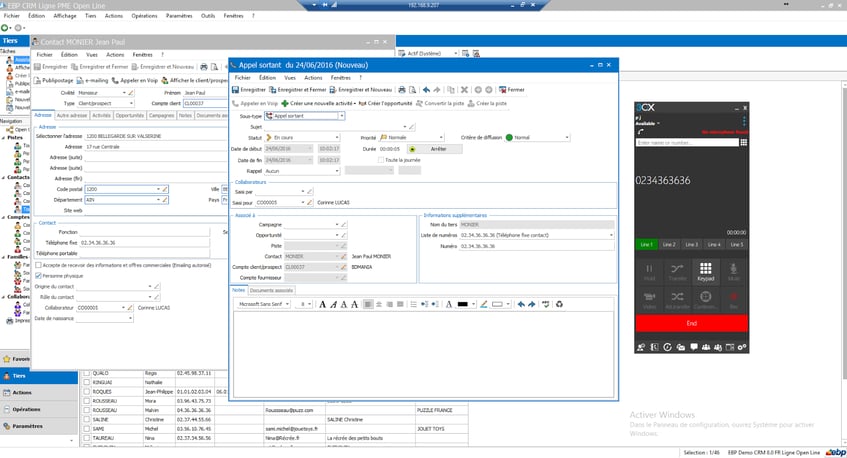The height and width of the screenshot is (458, 847).
Task: Apply bold formatting in notes editor
Action: tap(322, 304)
